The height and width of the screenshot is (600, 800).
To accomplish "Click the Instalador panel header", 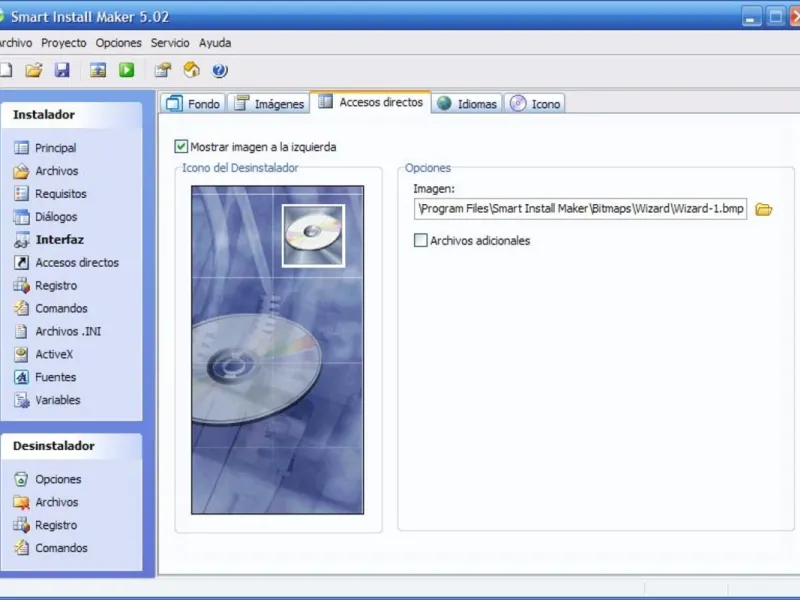I will pyautogui.click(x=71, y=115).
